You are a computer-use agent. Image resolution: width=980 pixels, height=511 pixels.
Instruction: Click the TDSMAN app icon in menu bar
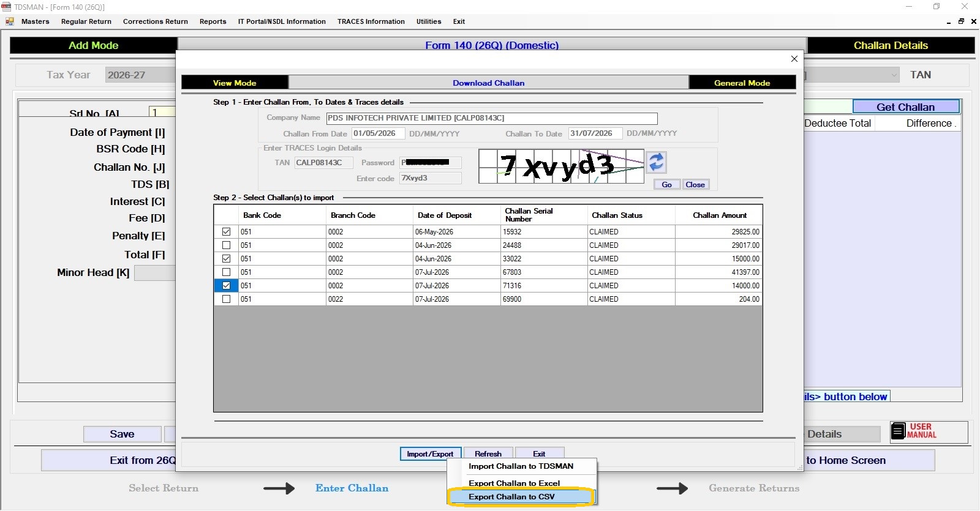tap(10, 21)
